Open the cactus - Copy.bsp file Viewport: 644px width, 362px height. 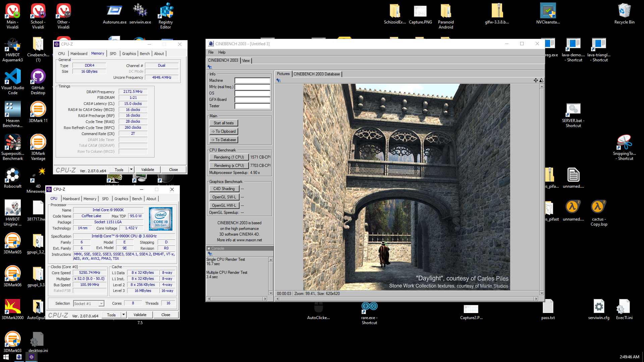coord(599,213)
